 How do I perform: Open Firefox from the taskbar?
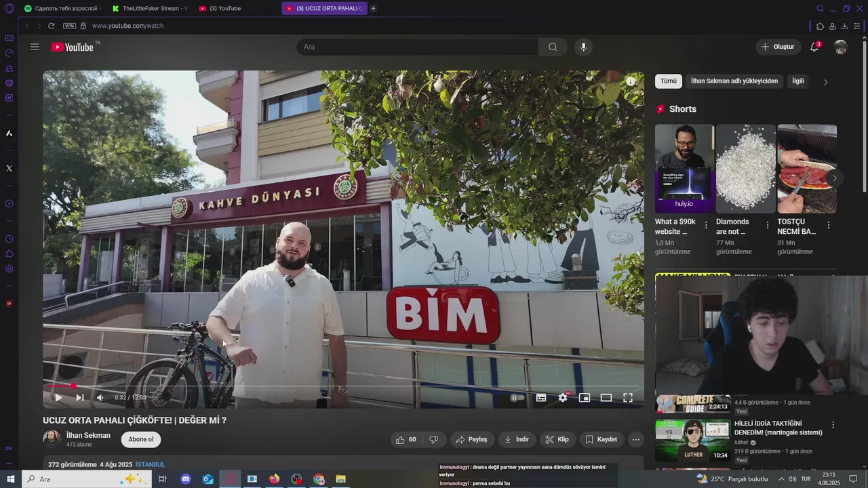pos(274,479)
